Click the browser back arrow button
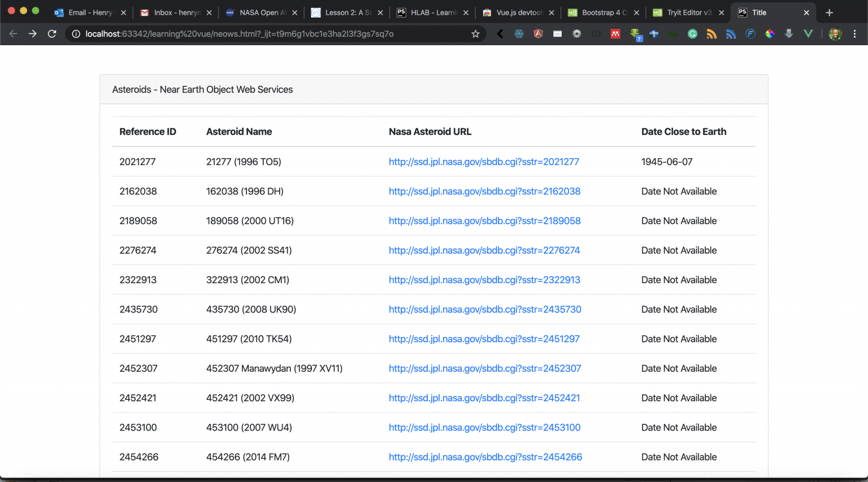This screenshot has width=868, height=482. tap(13, 34)
